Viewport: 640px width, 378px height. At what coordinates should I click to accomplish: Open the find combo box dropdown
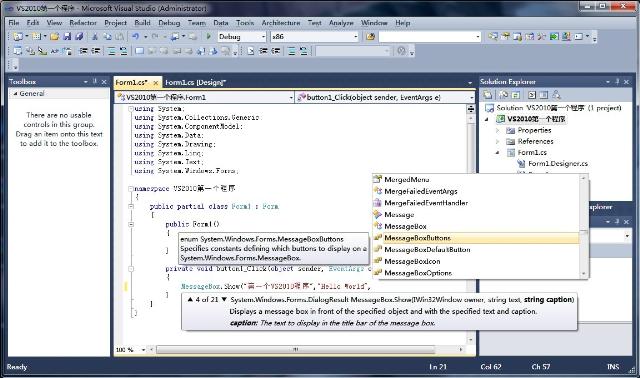point(478,37)
